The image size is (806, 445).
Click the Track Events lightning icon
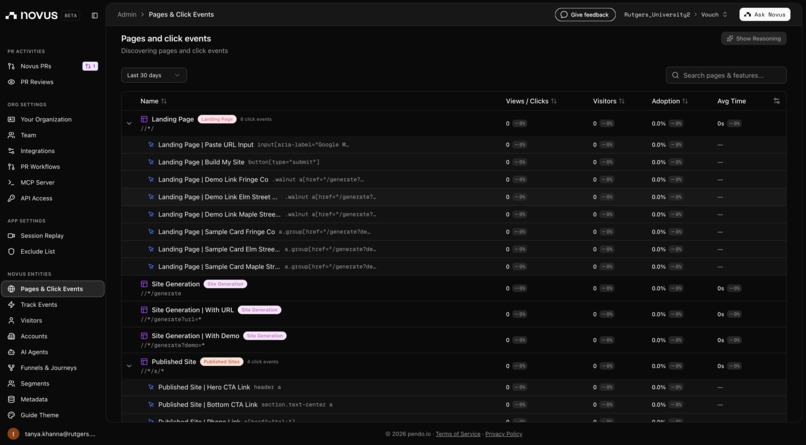(11, 305)
